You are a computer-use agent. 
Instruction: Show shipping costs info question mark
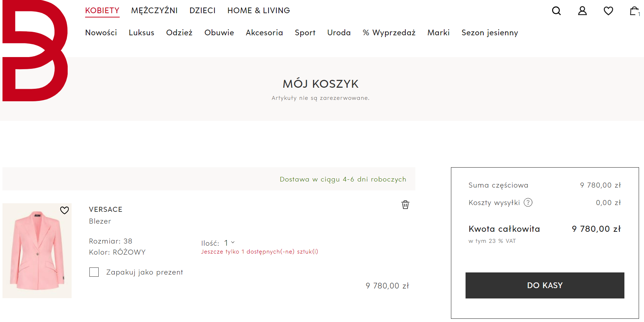pyautogui.click(x=528, y=203)
